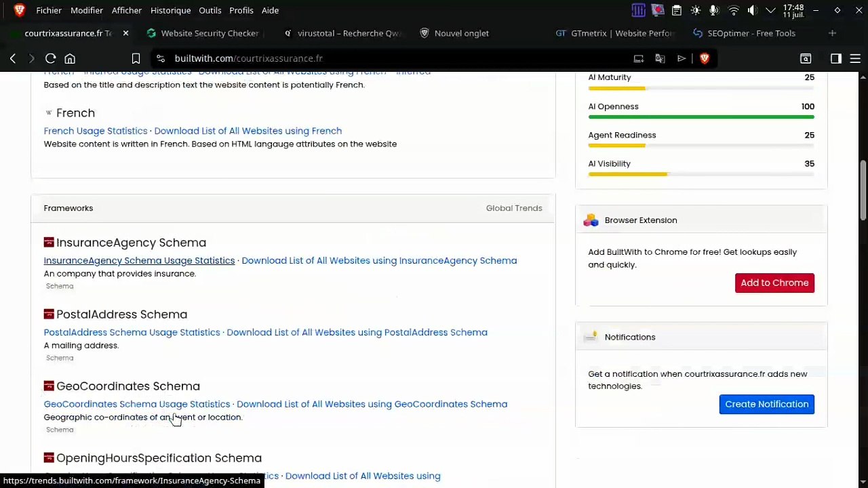
Task: Open the page translate icon
Action: coord(660,59)
